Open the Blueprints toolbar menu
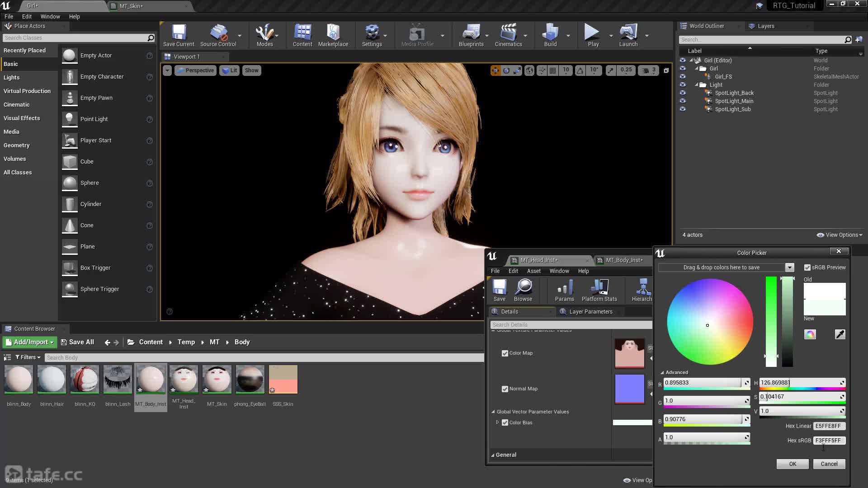The width and height of the screenshot is (868, 488). (x=471, y=35)
